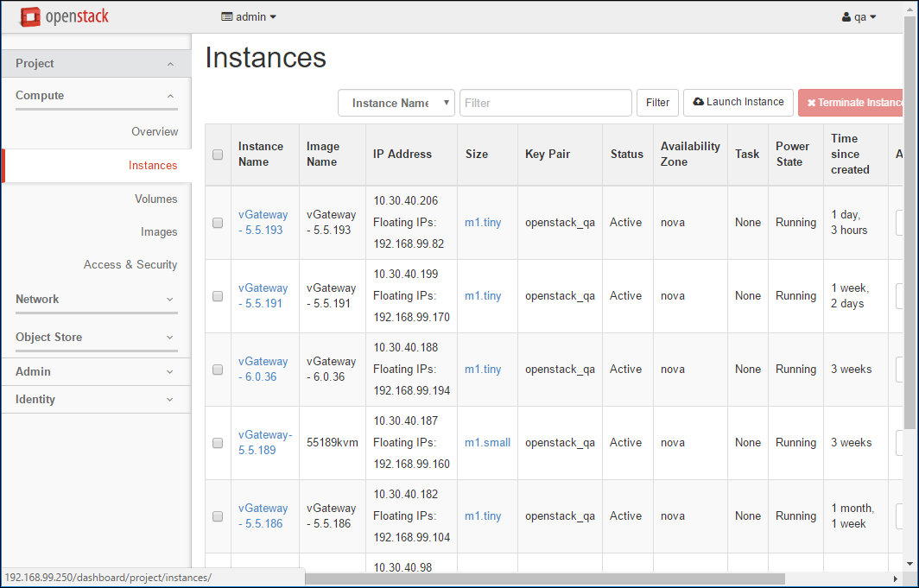This screenshot has height=588, width=919.
Task: Expand the Network sidebar section
Action: [96, 300]
